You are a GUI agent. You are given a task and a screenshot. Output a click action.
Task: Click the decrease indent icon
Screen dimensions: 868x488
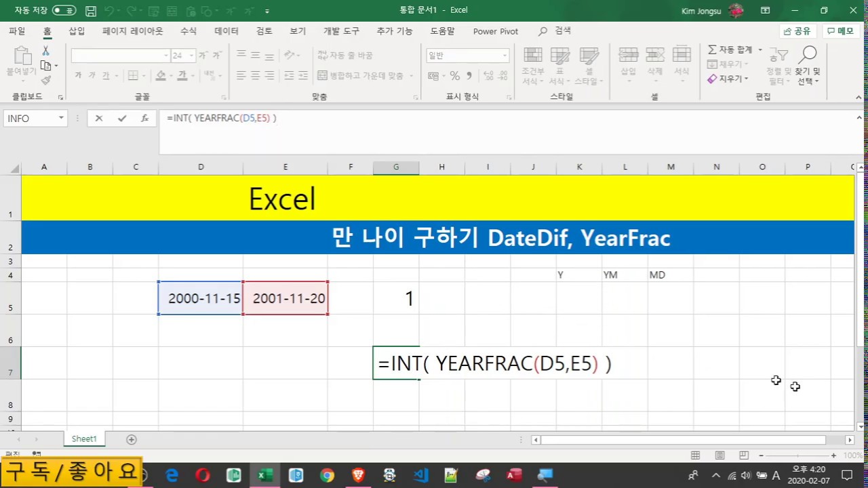coord(288,76)
